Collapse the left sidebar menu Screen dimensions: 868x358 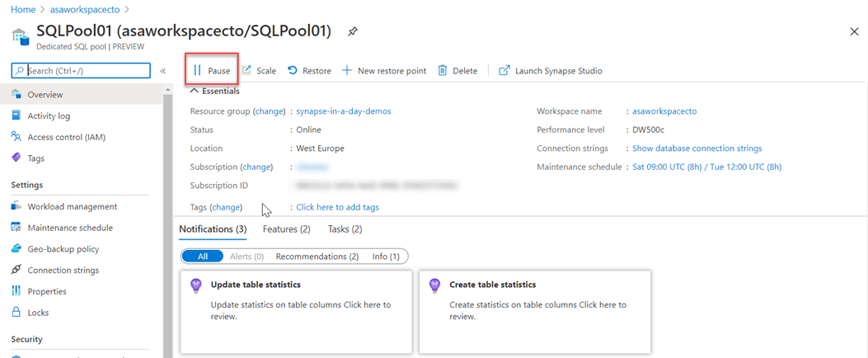tap(163, 71)
